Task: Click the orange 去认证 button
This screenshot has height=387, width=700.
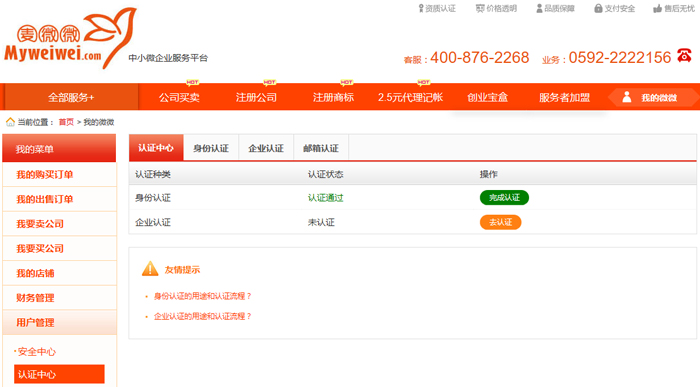Action: click(x=500, y=222)
